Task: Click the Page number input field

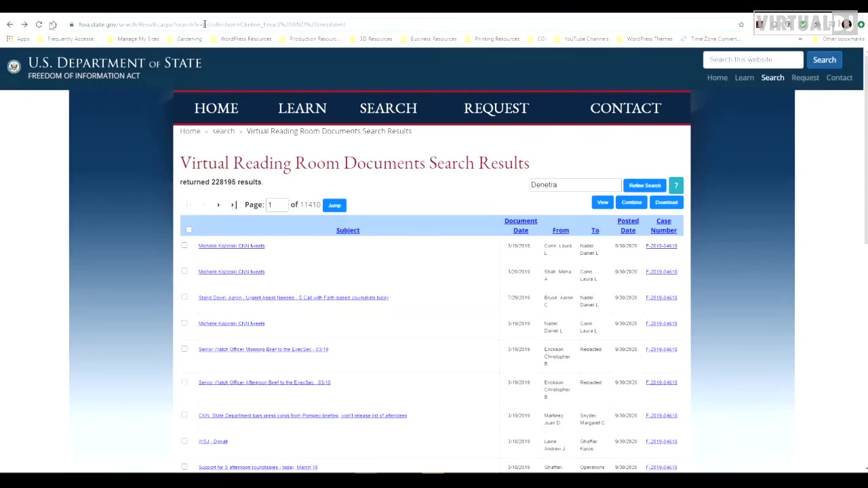Action: [x=277, y=205]
